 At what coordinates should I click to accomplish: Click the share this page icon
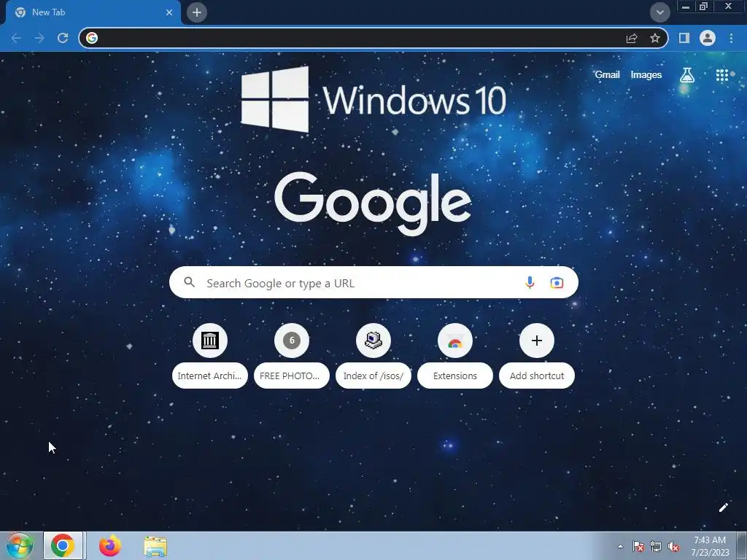(x=632, y=38)
